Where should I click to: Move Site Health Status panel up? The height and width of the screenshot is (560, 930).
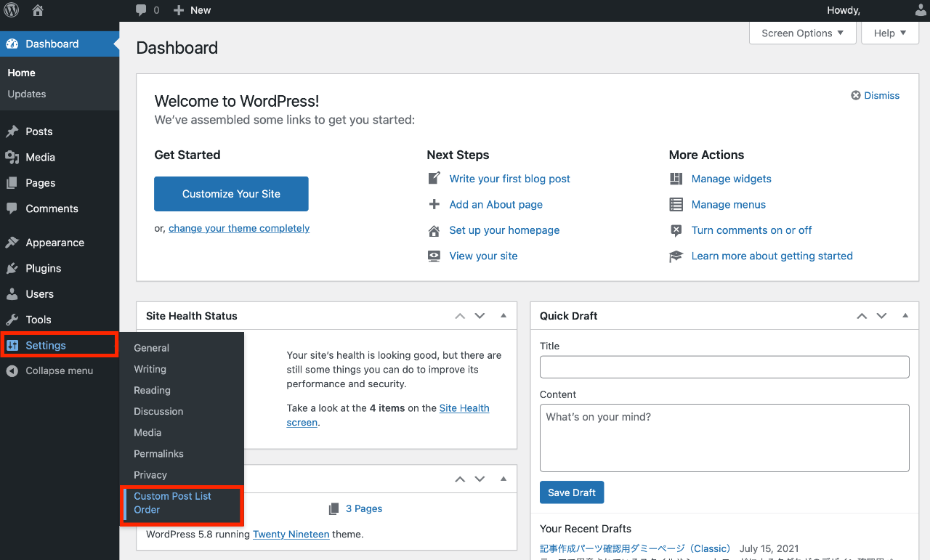(459, 316)
